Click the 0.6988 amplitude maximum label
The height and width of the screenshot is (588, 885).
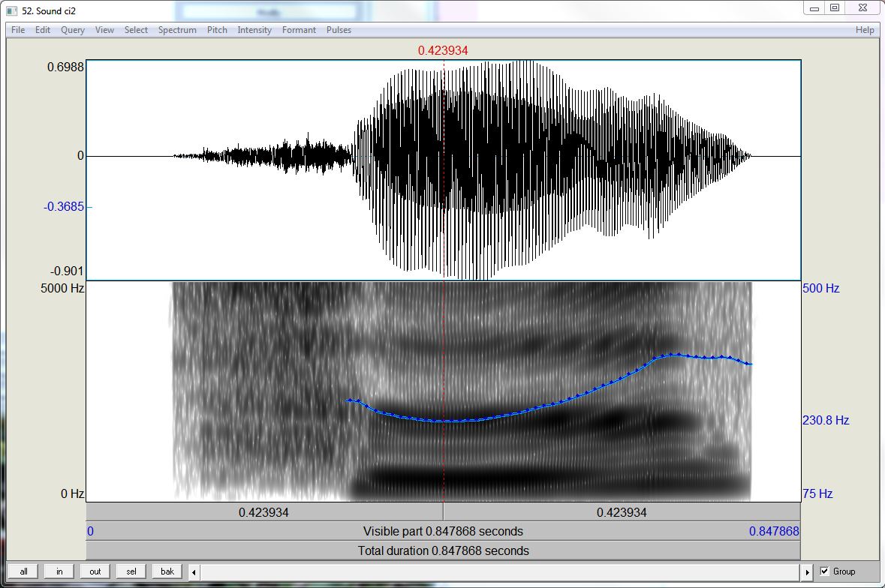(65, 67)
